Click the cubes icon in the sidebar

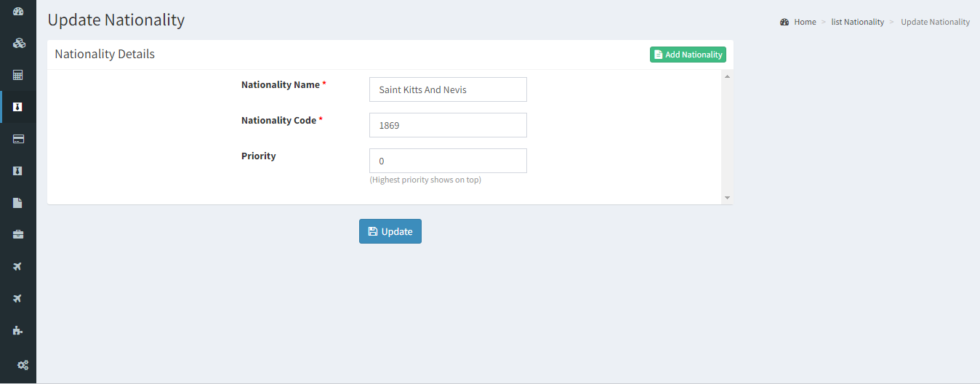(x=18, y=44)
